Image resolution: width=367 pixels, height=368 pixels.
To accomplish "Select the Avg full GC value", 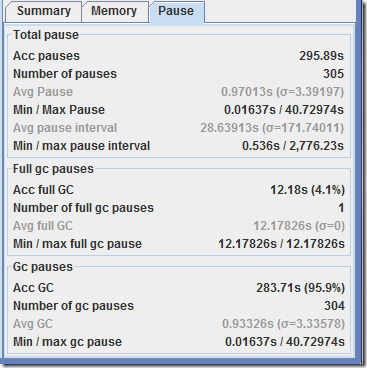I will pos(299,226).
